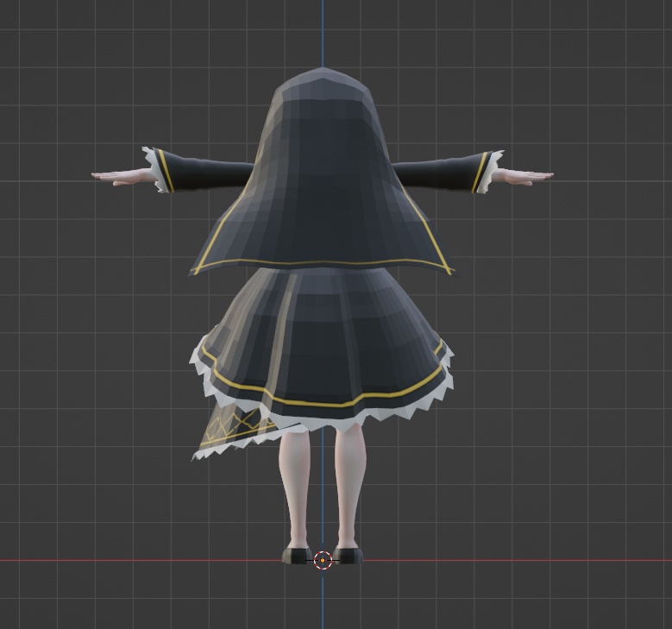Select the shoe right of the 3D cursor
This screenshot has height=629, width=672.
coord(348,556)
